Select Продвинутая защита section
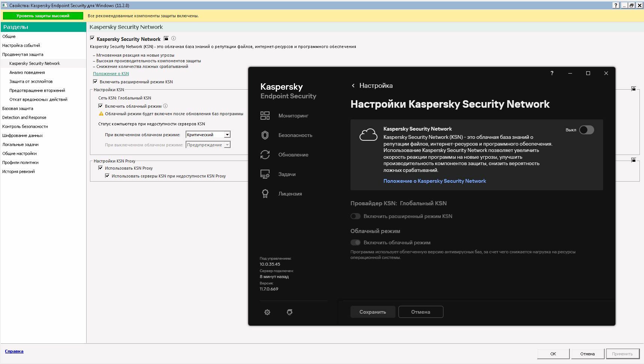 [22, 54]
